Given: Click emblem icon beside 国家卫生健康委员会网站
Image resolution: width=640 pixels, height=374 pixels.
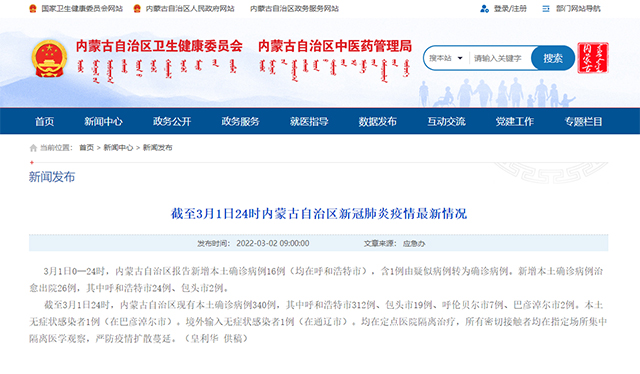Looking at the screenshot, I should (x=33, y=9).
